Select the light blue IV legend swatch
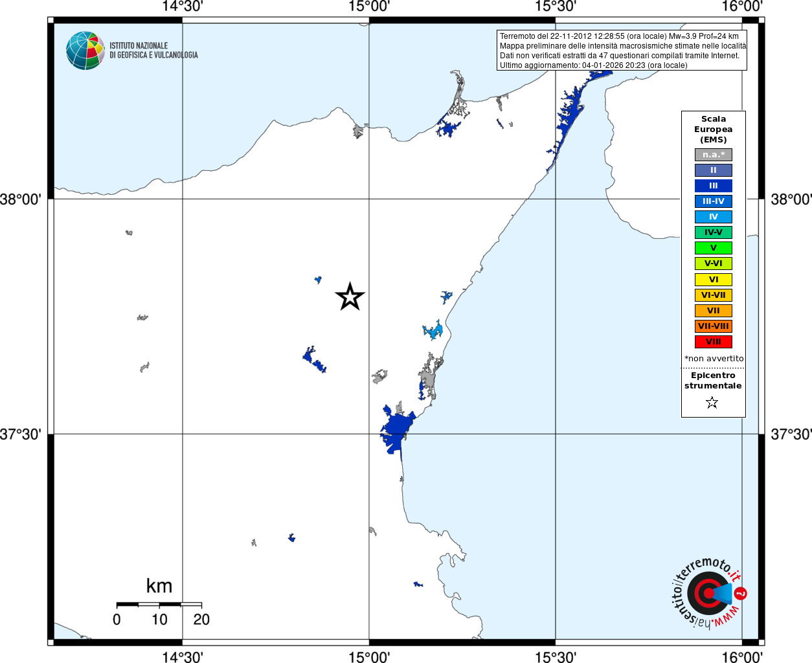Image resolution: width=812 pixels, height=663 pixels. 714,217
